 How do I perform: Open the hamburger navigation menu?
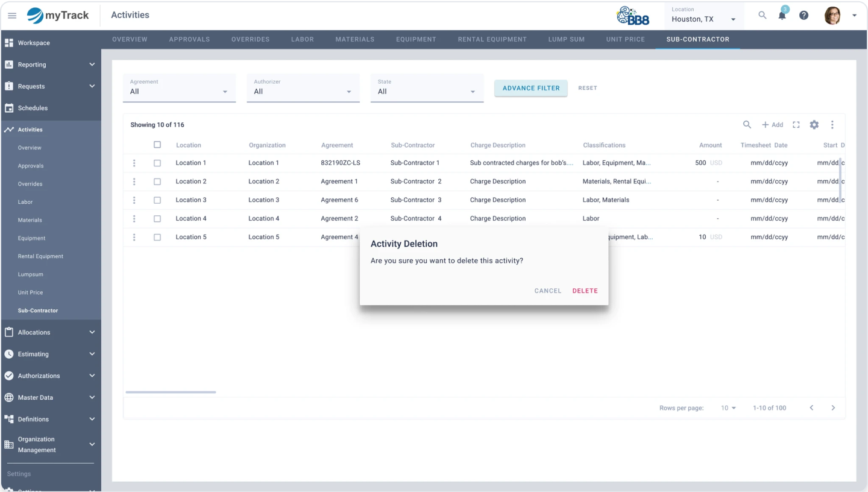click(x=12, y=15)
